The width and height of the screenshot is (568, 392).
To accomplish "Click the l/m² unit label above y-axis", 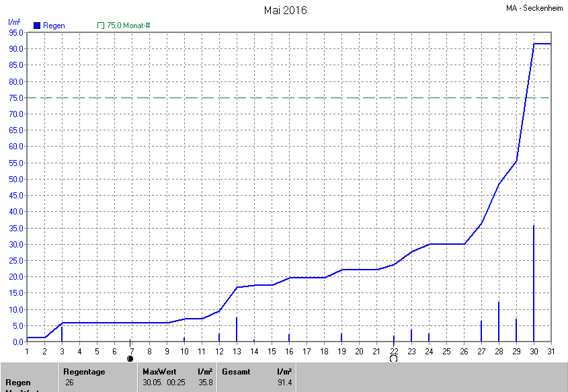I will pos(14,22).
